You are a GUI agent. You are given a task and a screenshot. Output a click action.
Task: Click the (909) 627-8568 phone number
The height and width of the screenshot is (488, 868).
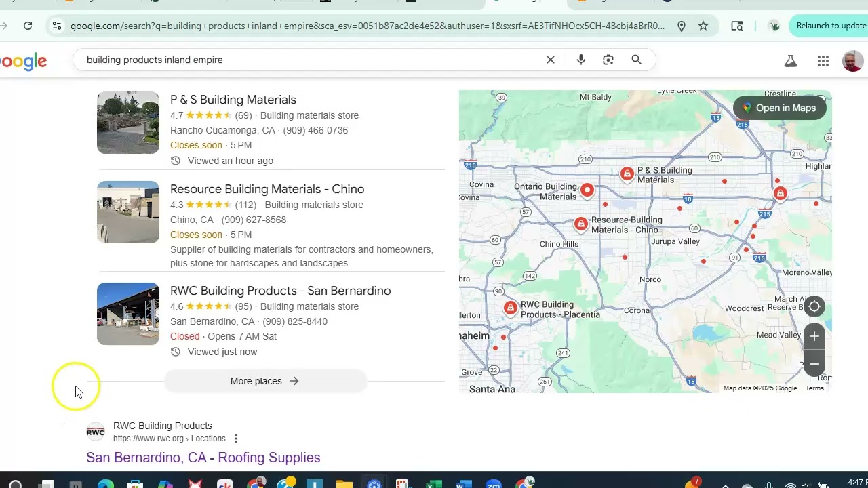(x=254, y=220)
